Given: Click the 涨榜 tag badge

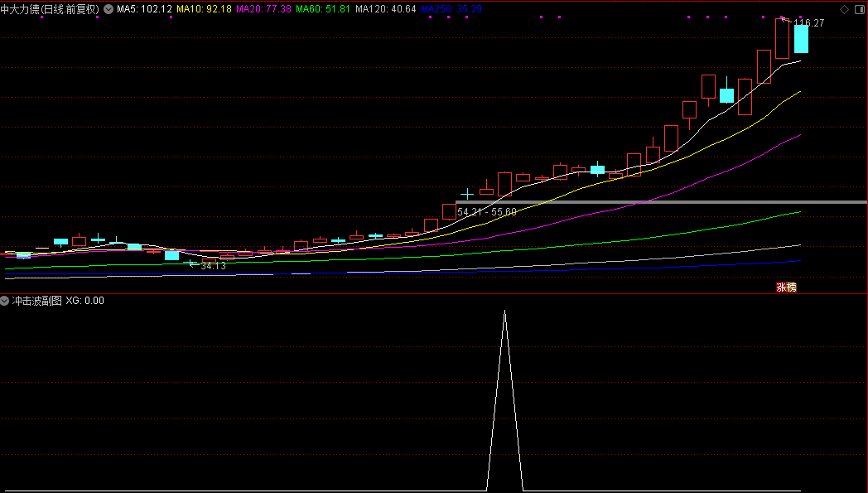Looking at the screenshot, I should pyautogui.click(x=786, y=287).
